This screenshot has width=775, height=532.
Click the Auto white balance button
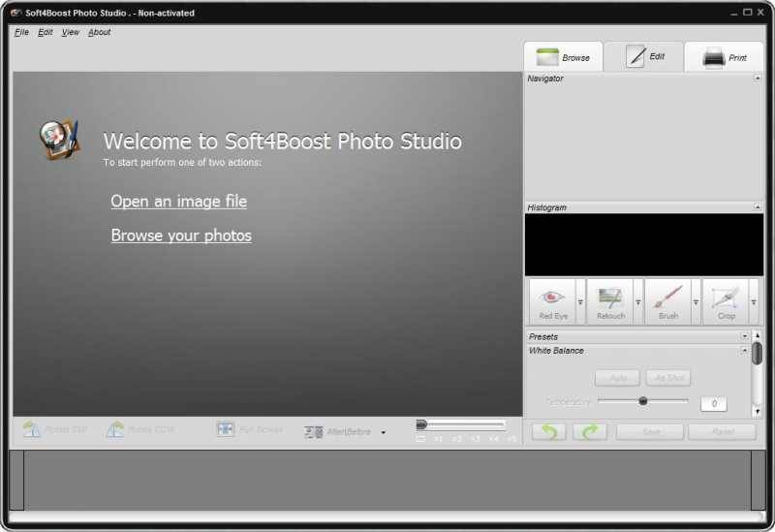point(617,378)
